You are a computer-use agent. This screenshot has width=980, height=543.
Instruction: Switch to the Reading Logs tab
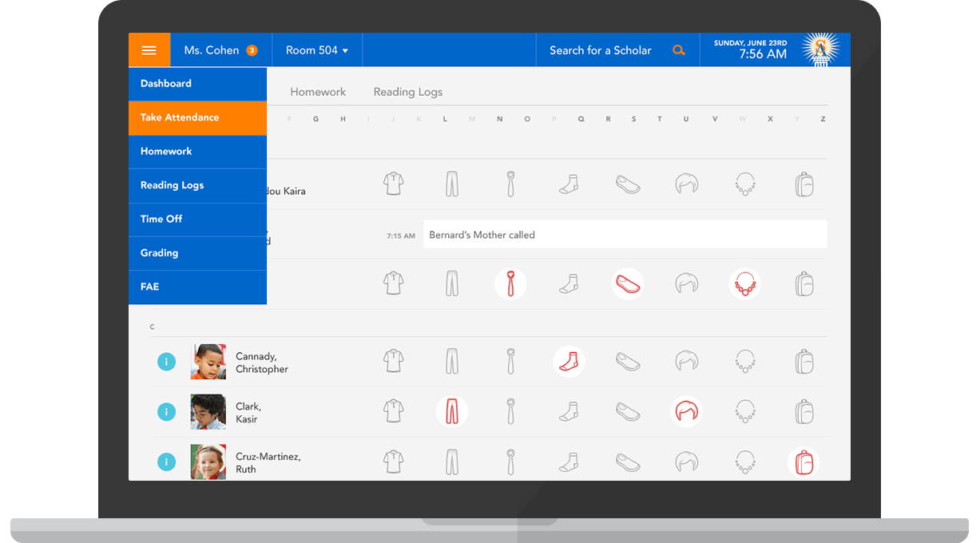[407, 92]
